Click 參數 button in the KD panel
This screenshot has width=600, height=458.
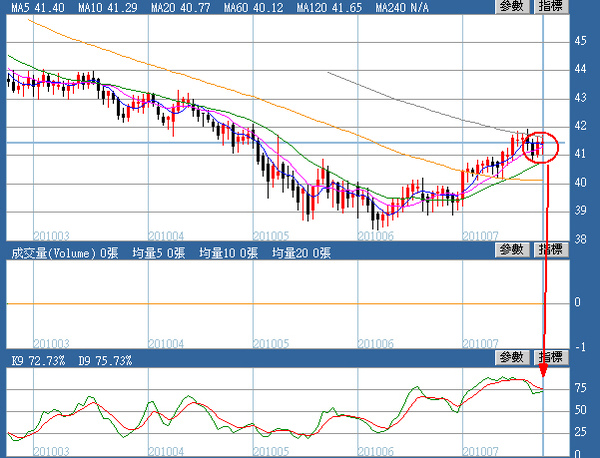(x=511, y=357)
